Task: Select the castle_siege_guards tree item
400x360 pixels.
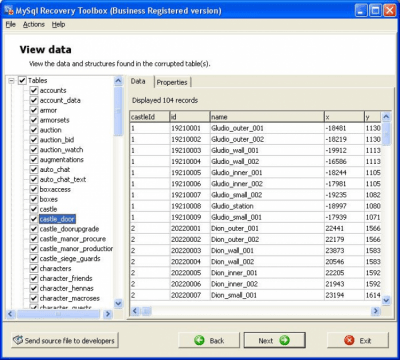Action: (70, 259)
